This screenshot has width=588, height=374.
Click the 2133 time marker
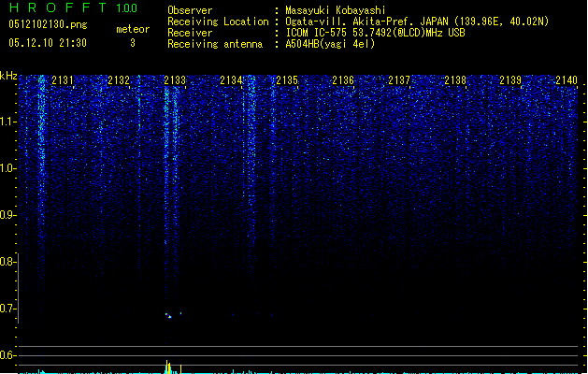click(x=175, y=80)
